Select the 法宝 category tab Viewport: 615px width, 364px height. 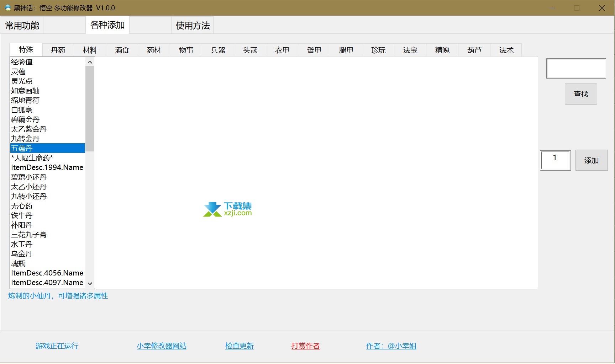click(410, 50)
